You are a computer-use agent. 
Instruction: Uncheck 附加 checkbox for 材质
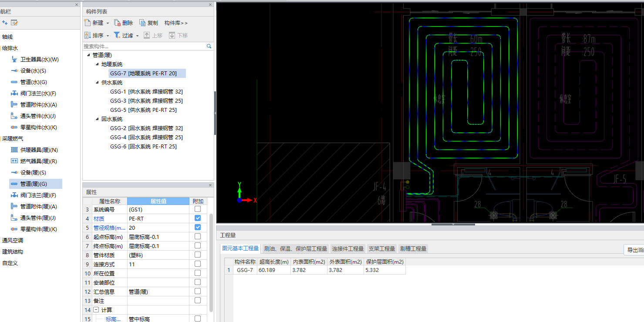tap(198, 218)
